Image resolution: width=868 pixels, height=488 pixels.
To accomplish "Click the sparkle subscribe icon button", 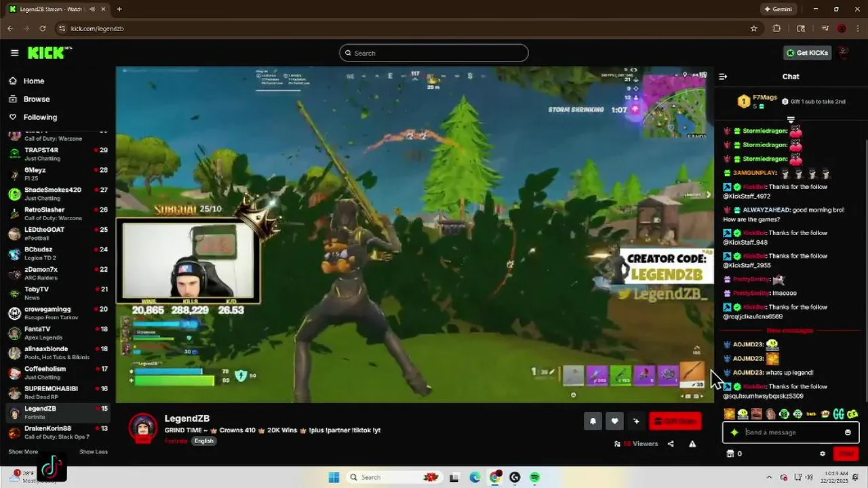I will (636, 421).
